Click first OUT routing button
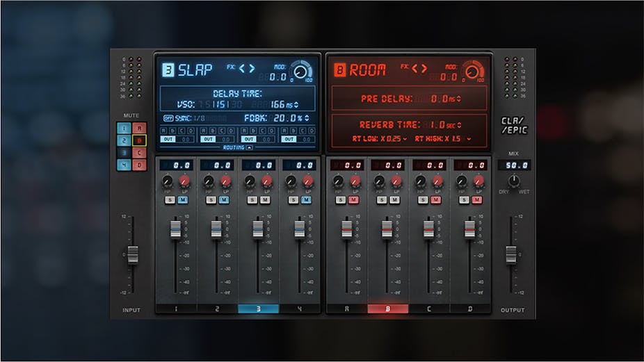 (168, 139)
